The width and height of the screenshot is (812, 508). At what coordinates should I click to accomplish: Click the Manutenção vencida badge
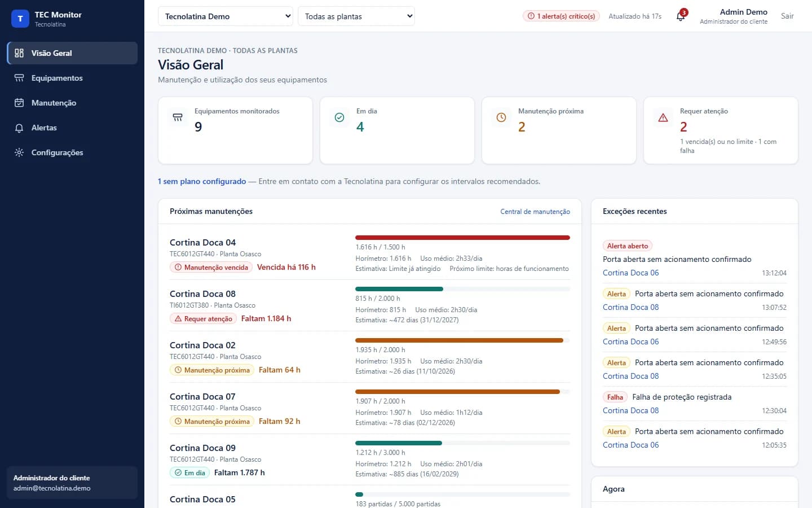coord(211,268)
